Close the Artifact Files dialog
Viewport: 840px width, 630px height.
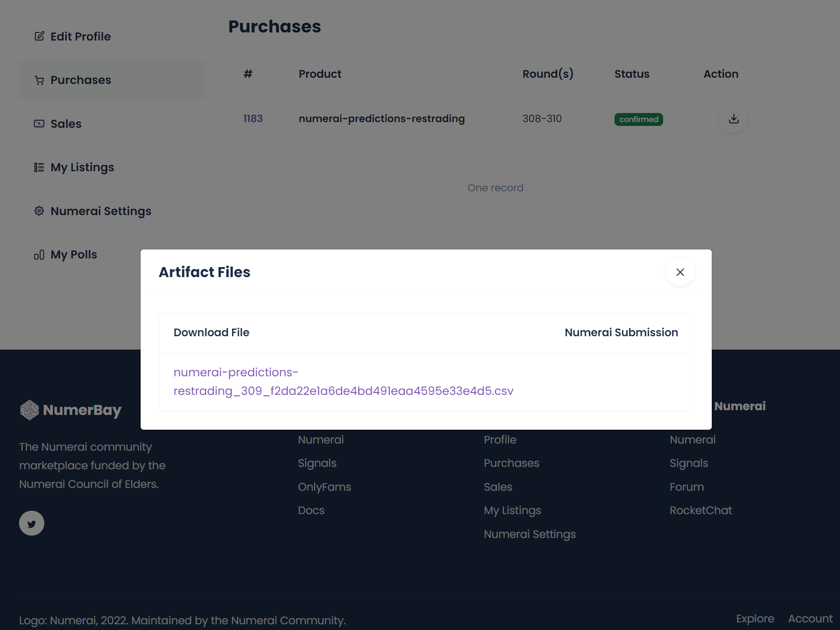680,272
